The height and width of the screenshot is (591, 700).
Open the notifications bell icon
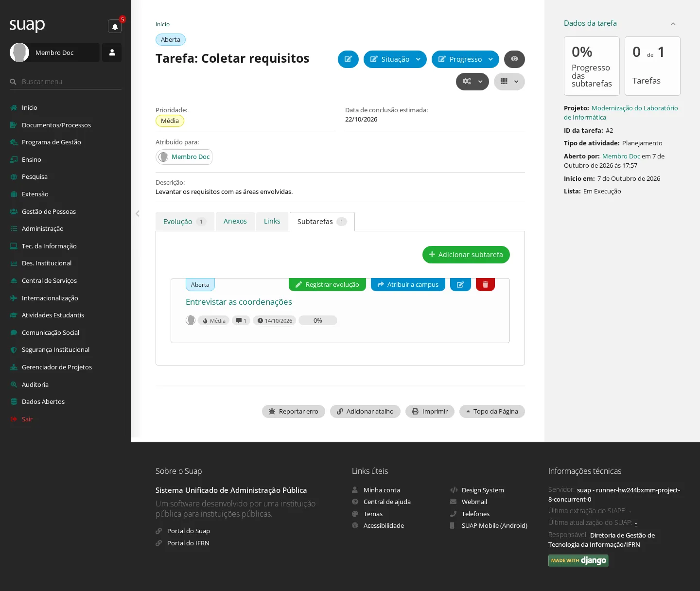click(x=115, y=26)
